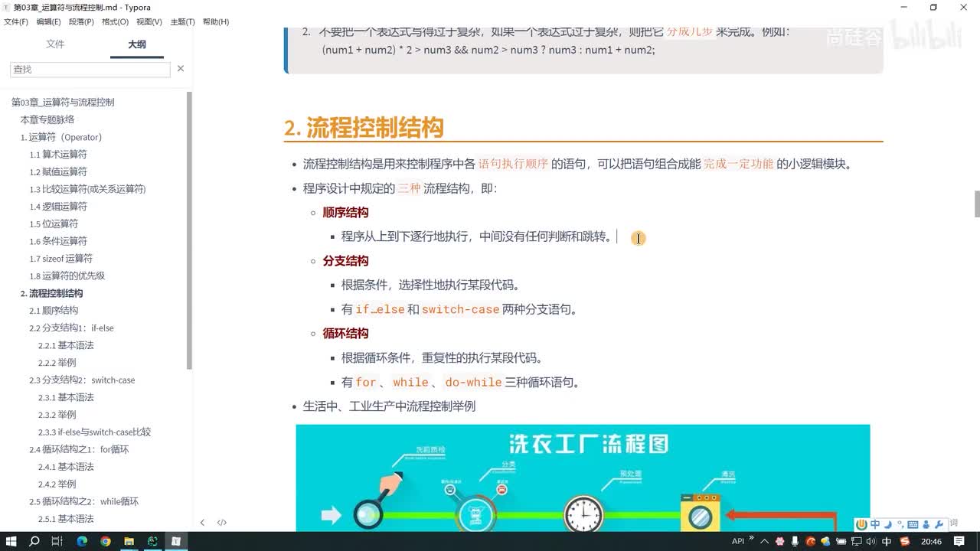
Task: Open the 文件(F) menu
Action: pos(16,21)
